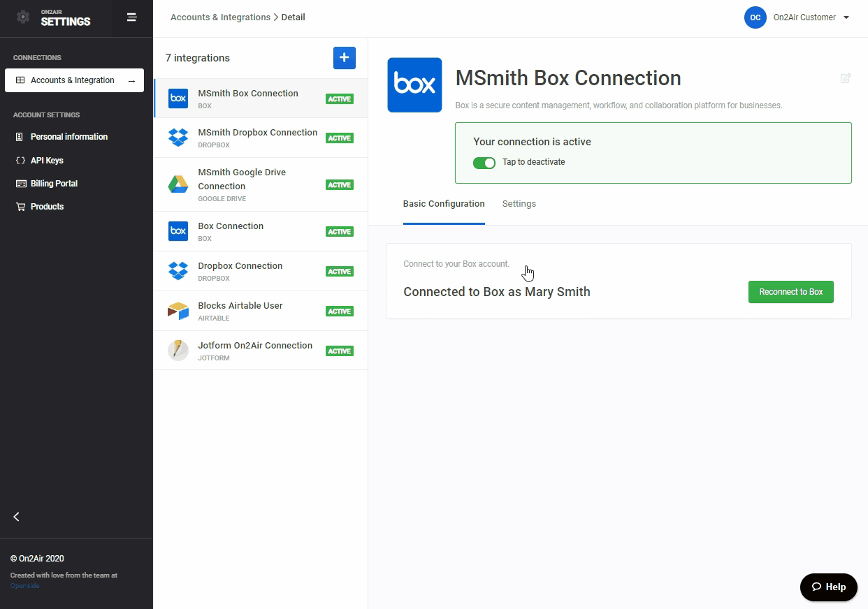Open the Help chat widget
This screenshot has height=609, width=868.
coord(828,587)
